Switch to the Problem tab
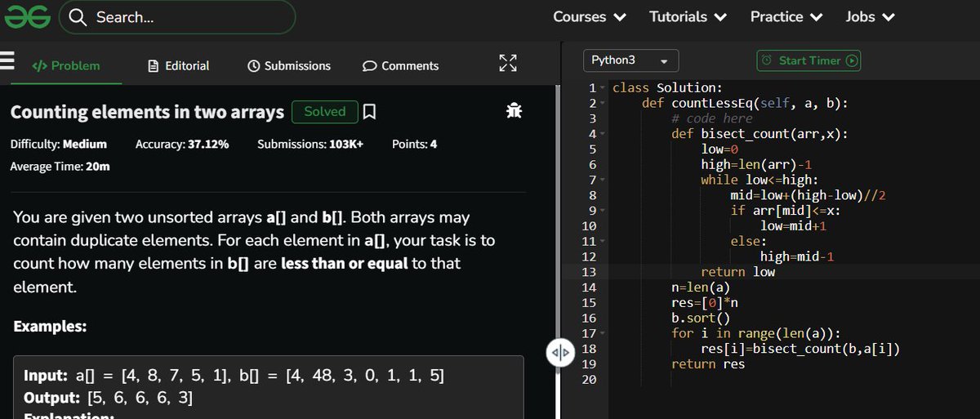Image resolution: width=980 pixels, height=419 pixels. 65,65
